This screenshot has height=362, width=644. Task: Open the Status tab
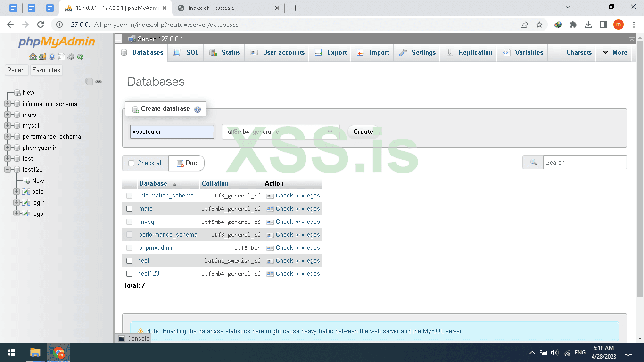click(x=225, y=53)
